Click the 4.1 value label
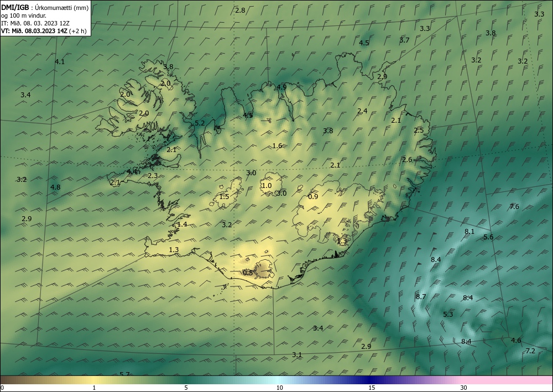 60,62
